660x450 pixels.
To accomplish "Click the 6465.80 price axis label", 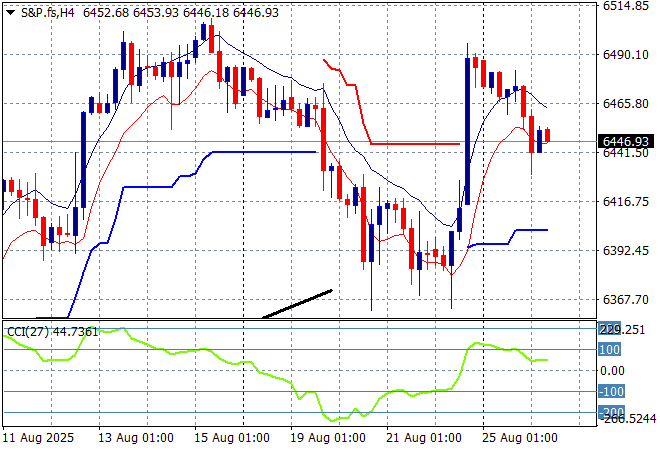I will [625, 104].
